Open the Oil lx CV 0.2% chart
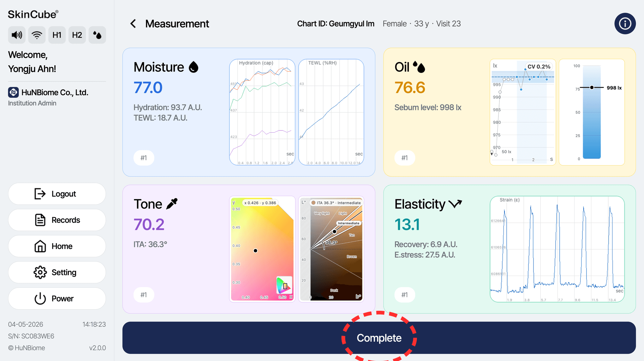 click(x=522, y=112)
